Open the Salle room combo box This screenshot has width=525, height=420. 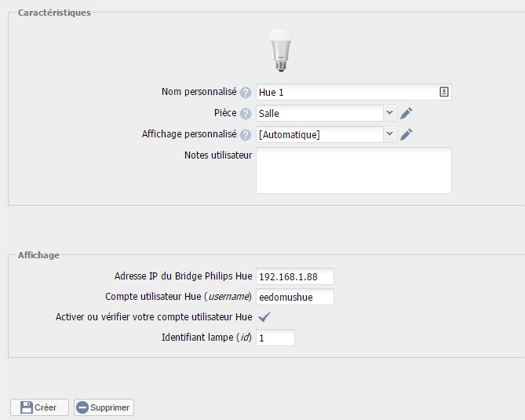(x=326, y=113)
